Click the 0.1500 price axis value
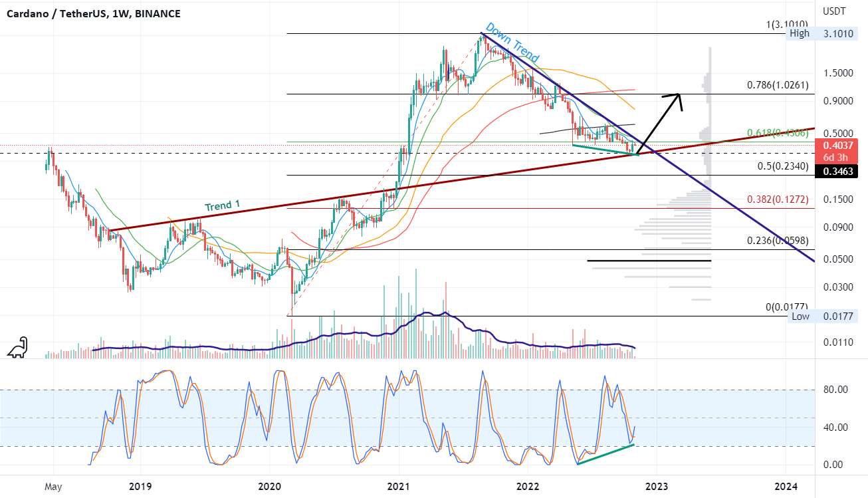 tap(837, 199)
